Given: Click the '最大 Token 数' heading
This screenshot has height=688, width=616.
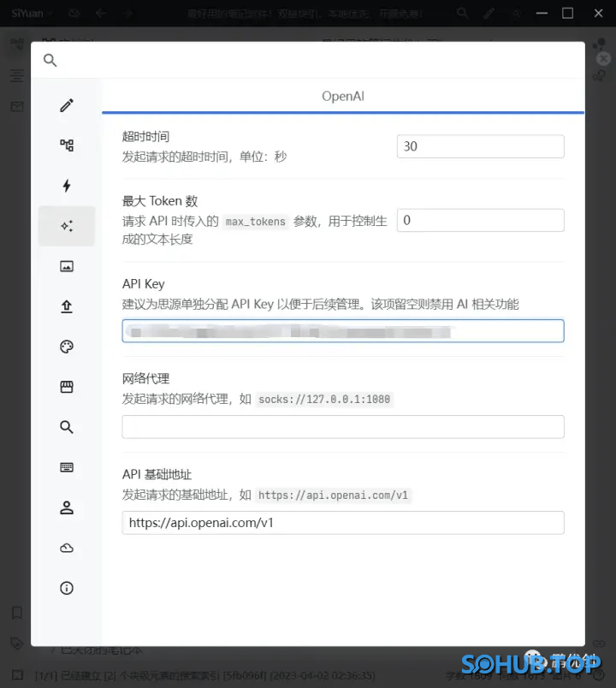Looking at the screenshot, I should pyautogui.click(x=160, y=201).
